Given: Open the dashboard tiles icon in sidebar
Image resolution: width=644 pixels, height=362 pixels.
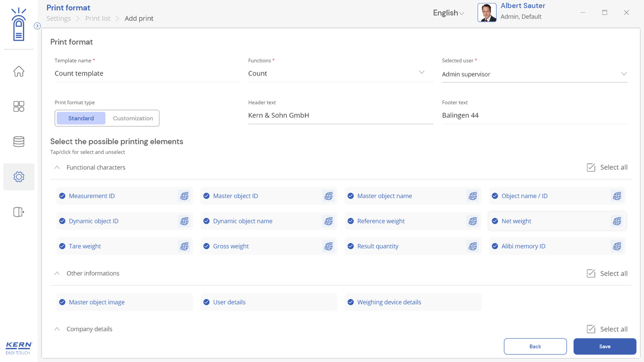Looking at the screenshot, I should [19, 107].
